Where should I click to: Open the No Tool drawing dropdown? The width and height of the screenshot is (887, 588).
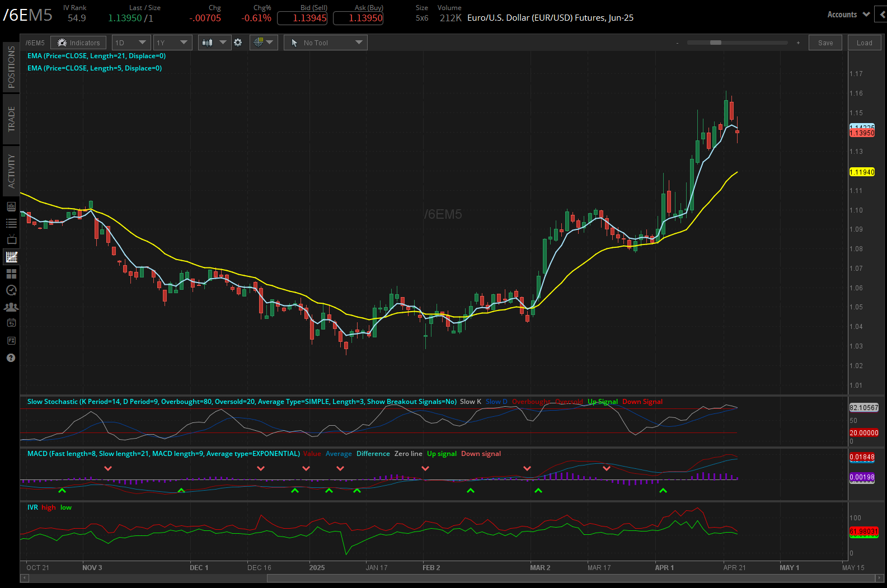pos(326,43)
